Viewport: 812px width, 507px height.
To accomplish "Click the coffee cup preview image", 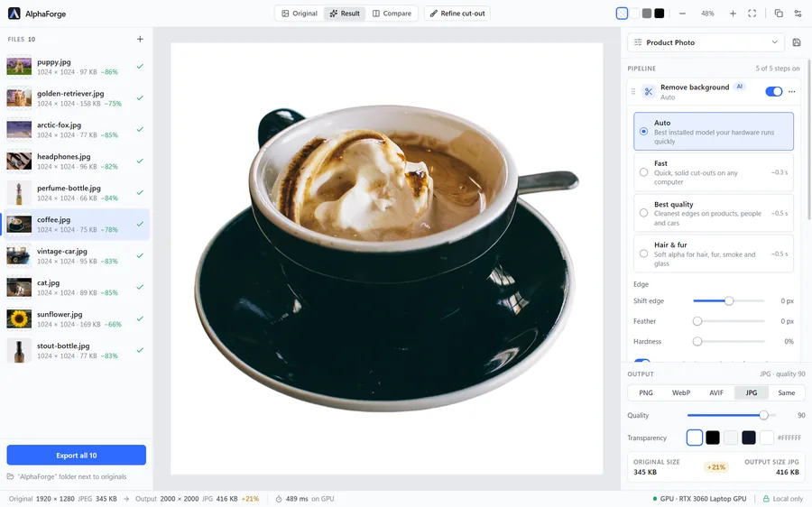I will (387, 258).
